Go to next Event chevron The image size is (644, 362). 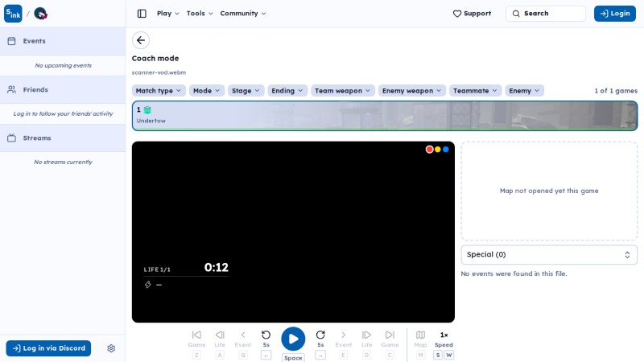tap(344, 335)
